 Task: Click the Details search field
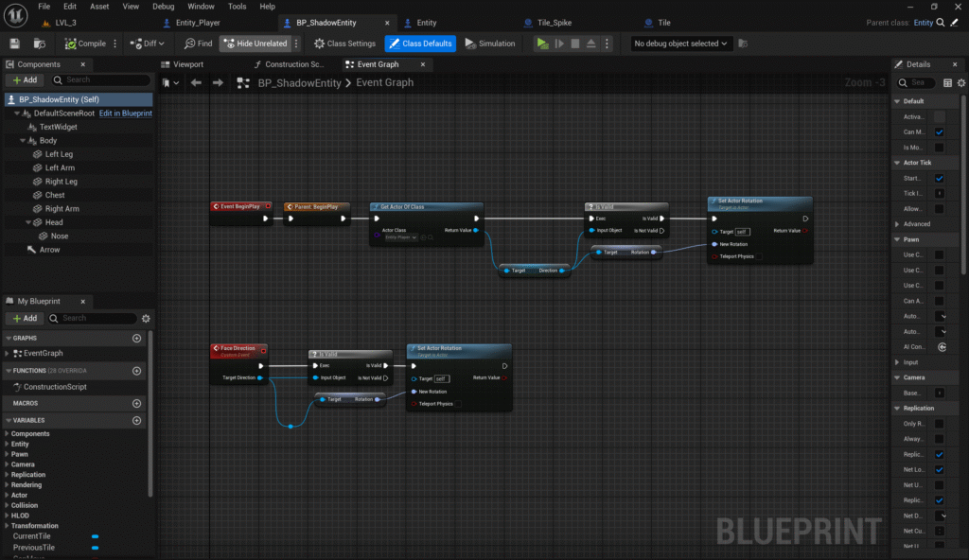point(917,83)
